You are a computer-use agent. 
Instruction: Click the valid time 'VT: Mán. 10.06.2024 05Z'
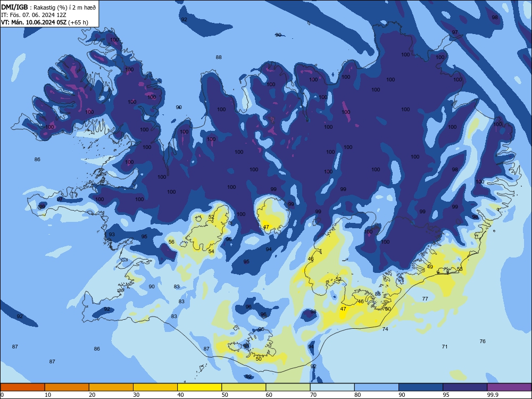(34, 22)
